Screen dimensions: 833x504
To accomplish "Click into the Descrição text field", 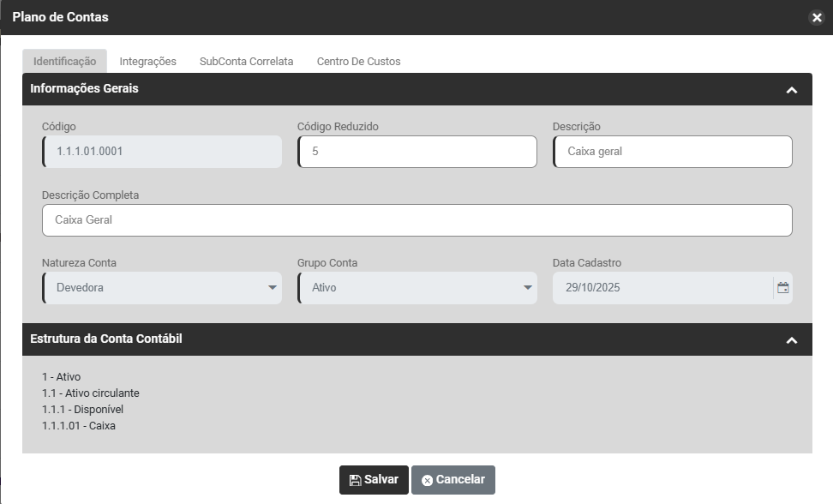I will (x=673, y=152).
